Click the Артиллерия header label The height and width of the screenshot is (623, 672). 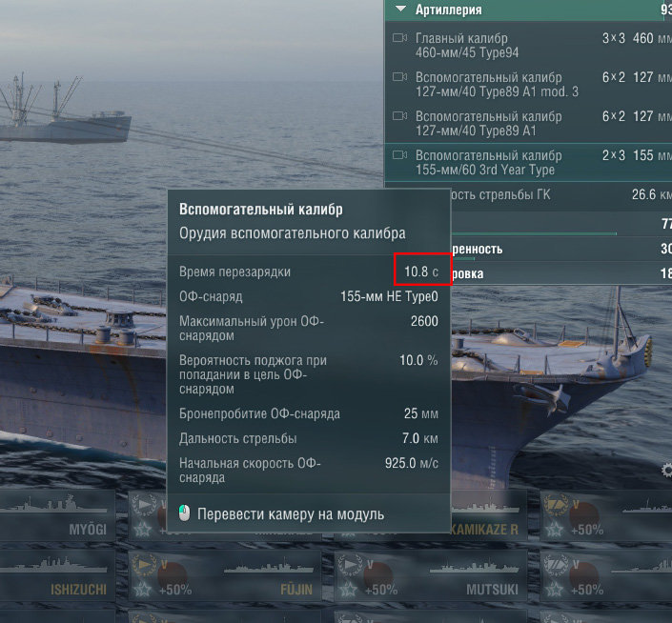click(x=448, y=10)
